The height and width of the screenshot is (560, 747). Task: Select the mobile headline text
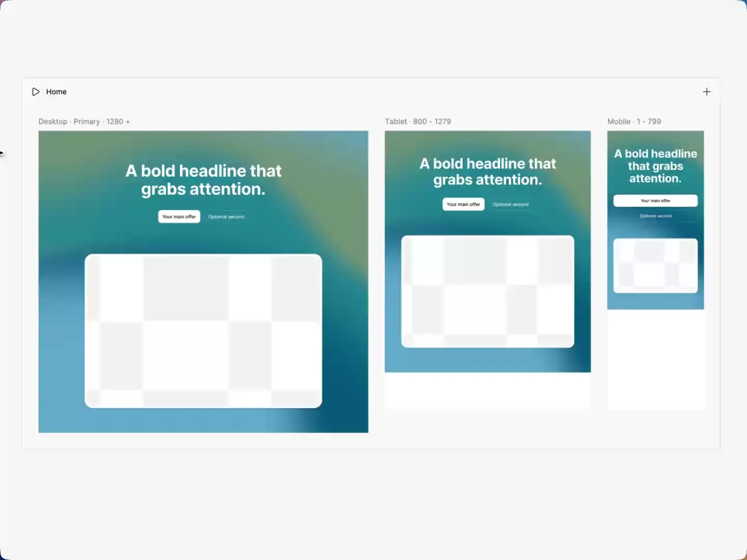655,166
